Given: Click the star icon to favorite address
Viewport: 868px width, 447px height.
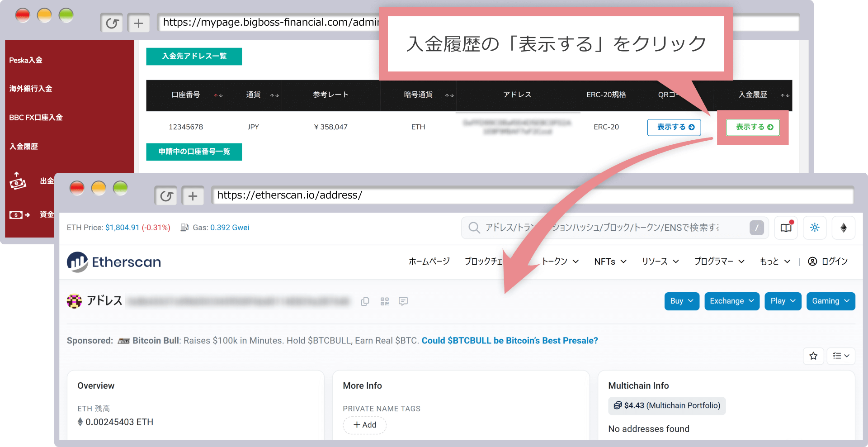Looking at the screenshot, I should [813, 356].
